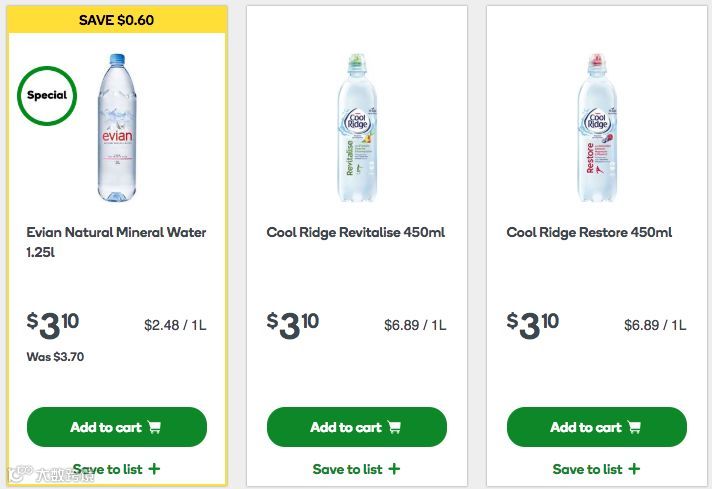Add Evian Natural Mineral Water to cart
Screen dimensions: 712x489
(116, 427)
